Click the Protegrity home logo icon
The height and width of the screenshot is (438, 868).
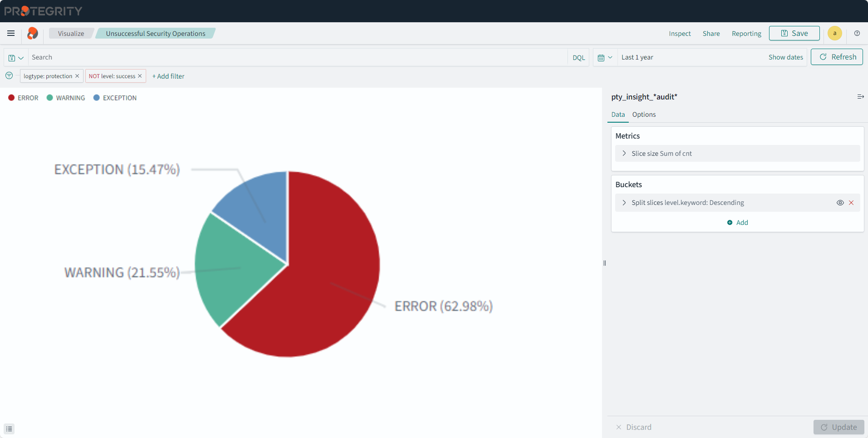coord(33,33)
